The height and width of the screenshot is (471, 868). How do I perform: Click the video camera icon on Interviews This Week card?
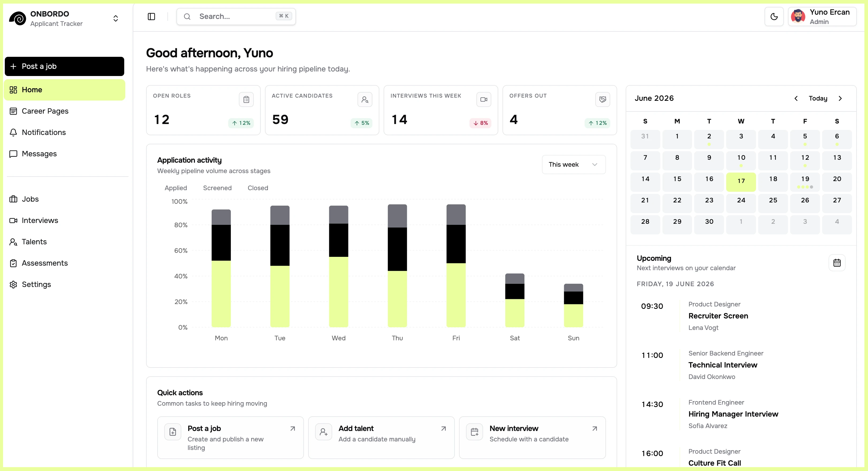coord(484,99)
